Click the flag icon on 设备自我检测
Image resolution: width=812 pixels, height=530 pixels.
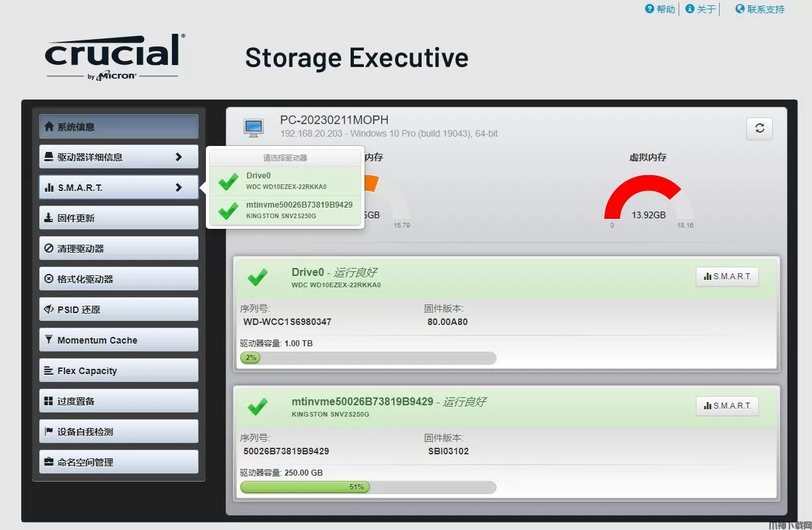48,431
